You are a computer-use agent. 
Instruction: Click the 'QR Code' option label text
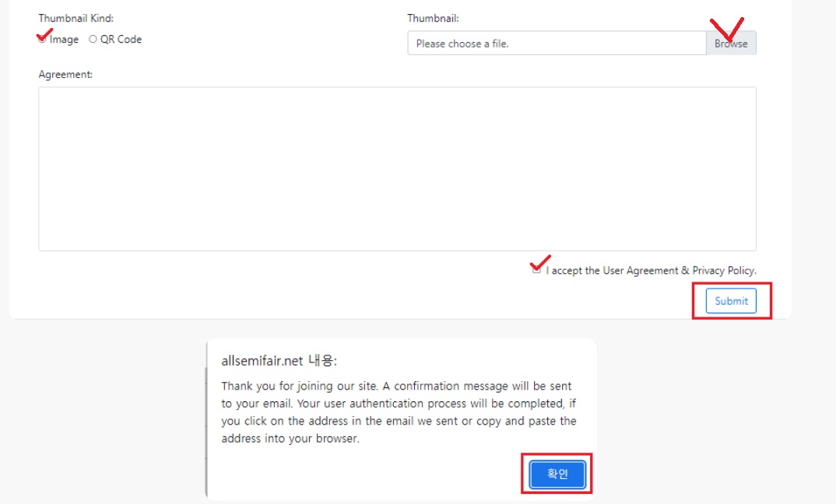pyautogui.click(x=121, y=40)
